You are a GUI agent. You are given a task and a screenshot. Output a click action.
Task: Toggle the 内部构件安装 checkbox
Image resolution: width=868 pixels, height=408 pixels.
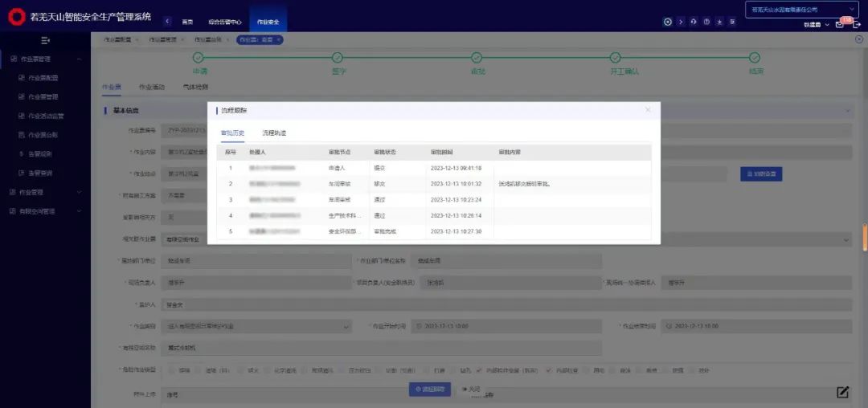(480, 370)
